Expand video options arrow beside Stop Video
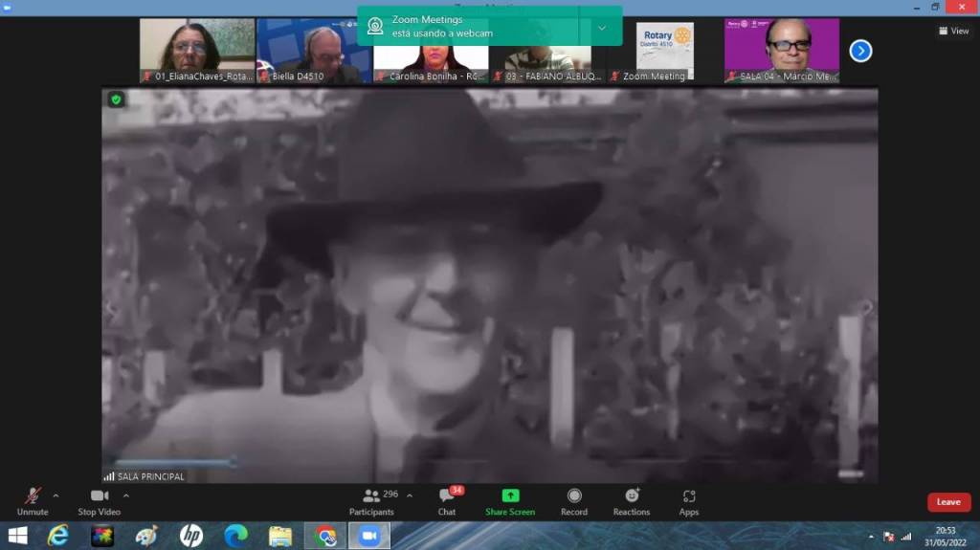Screen dimensions: 980x550 click(126, 495)
